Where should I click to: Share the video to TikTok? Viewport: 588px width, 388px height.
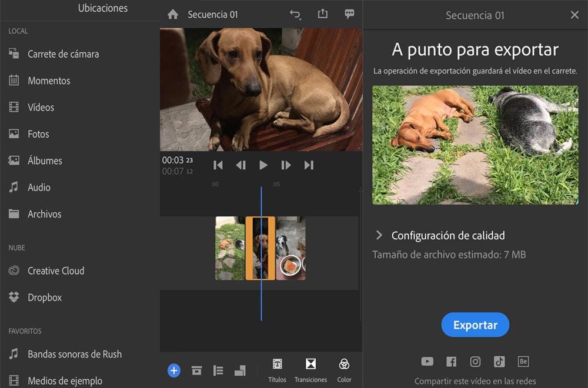(x=500, y=362)
